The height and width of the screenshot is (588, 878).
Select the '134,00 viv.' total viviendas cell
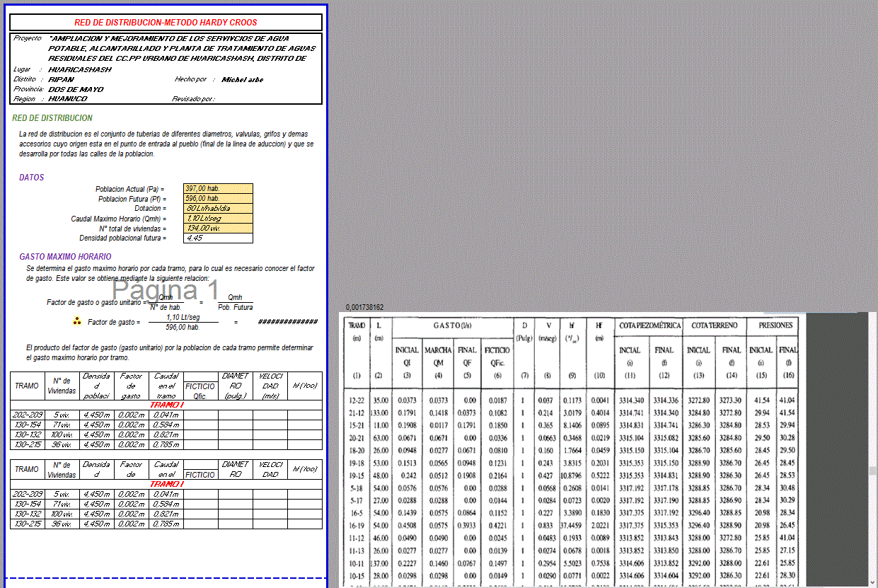click(218, 229)
